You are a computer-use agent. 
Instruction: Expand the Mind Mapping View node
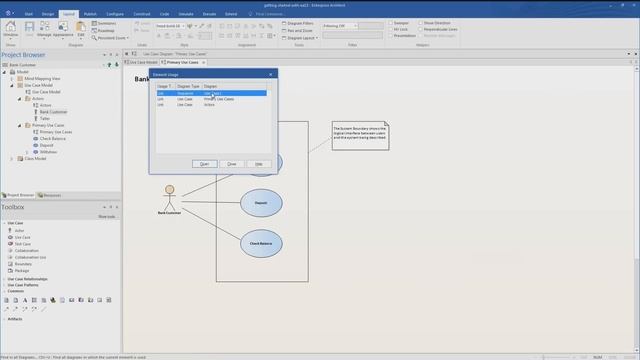click(x=12, y=79)
